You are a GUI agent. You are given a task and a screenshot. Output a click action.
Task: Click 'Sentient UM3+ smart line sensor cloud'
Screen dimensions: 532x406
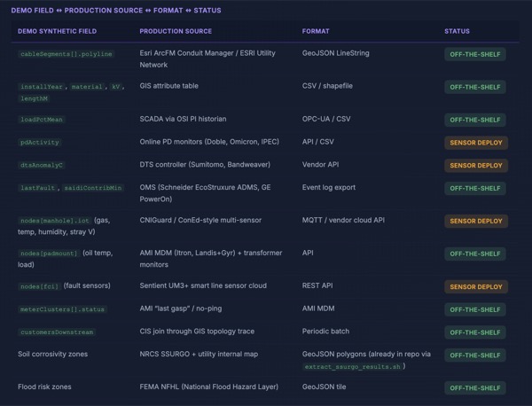click(203, 285)
